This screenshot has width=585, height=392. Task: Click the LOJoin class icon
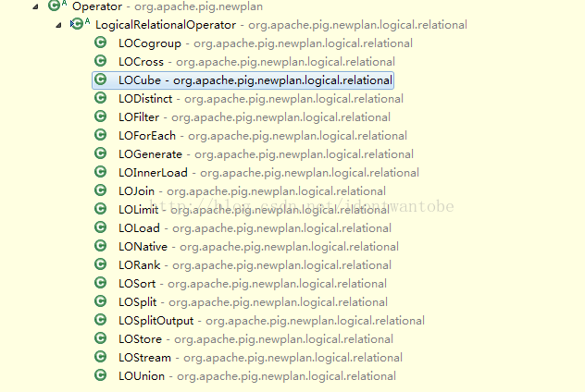point(100,190)
